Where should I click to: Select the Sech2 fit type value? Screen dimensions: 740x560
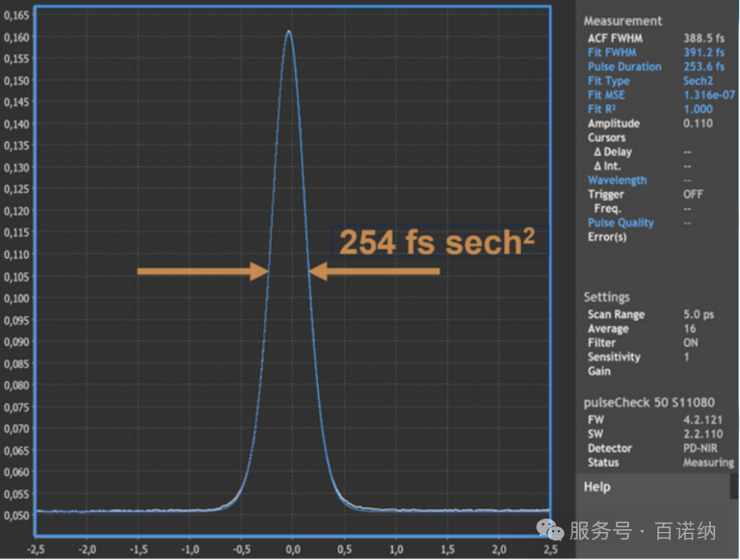(x=698, y=81)
